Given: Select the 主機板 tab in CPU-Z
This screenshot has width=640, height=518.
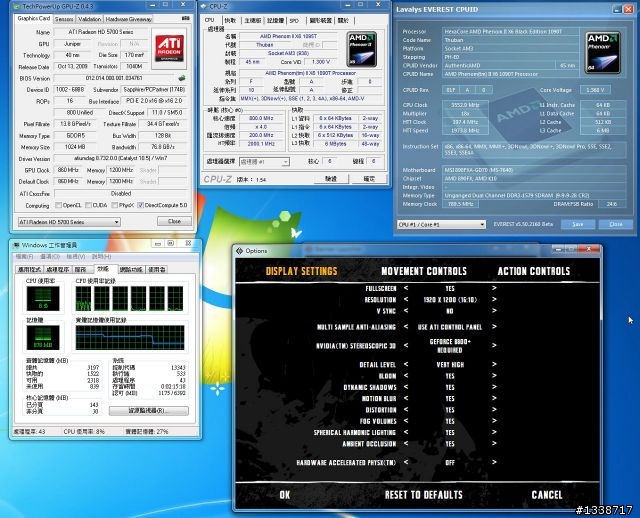Looking at the screenshot, I should [253, 20].
